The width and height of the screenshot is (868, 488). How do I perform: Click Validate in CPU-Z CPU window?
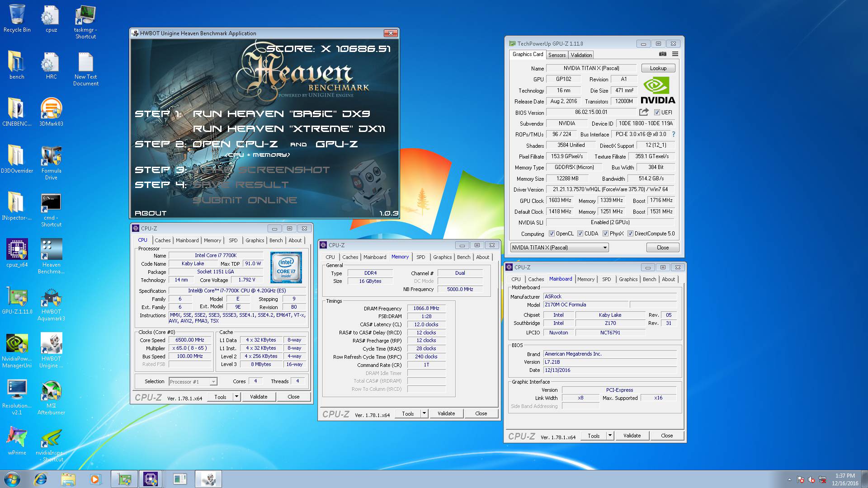pyautogui.click(x=259, y=397)
